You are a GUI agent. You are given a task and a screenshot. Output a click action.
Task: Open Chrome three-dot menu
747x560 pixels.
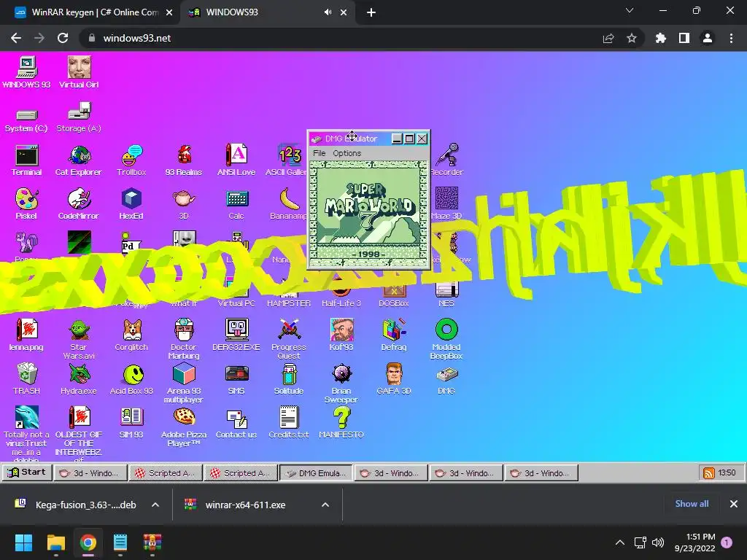pos(731,38)
